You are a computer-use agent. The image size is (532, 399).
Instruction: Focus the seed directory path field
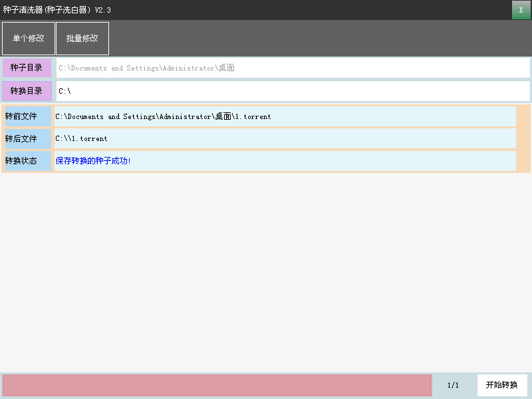tap(293, 68)
